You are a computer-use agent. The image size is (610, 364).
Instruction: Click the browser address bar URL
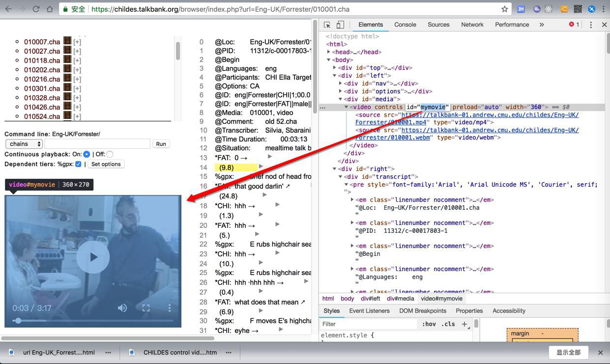[220, 9]
